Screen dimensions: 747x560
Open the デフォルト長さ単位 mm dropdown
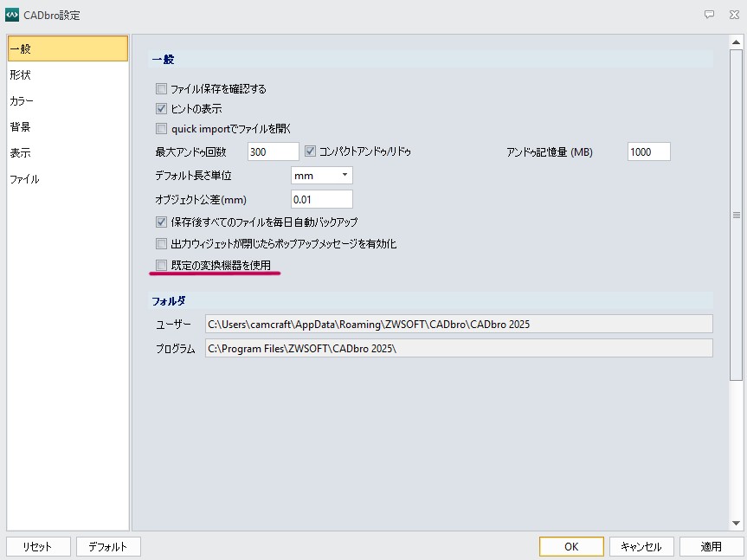[x=322, y=175]
